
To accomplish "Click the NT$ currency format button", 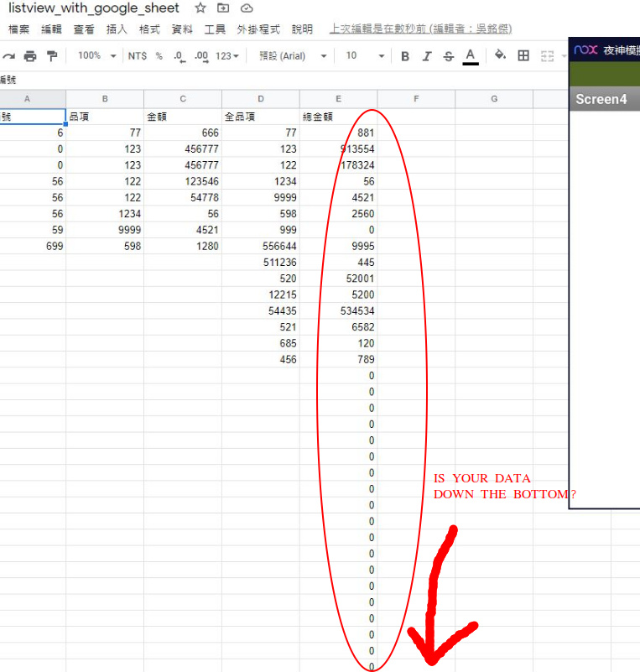I will (137, 56).
